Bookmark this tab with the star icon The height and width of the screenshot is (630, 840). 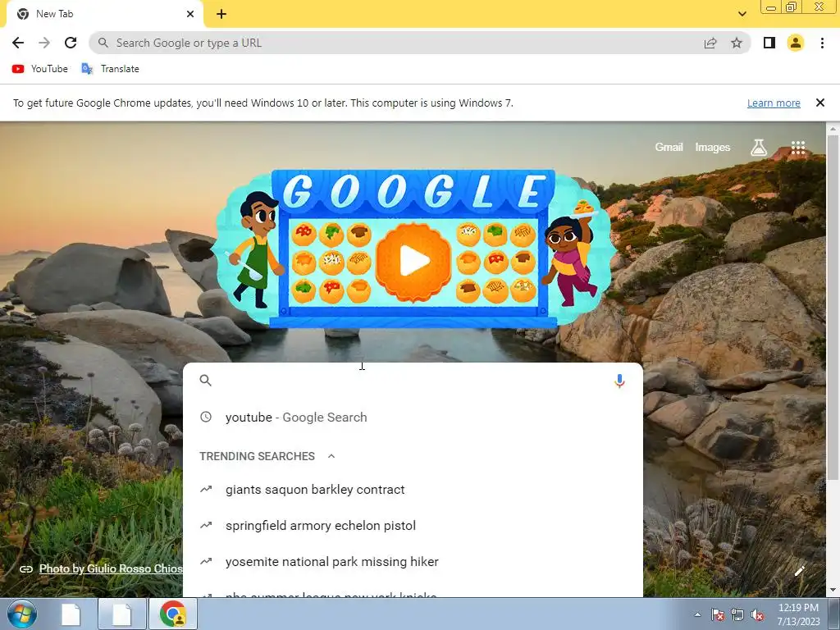(x=737, y=43)
